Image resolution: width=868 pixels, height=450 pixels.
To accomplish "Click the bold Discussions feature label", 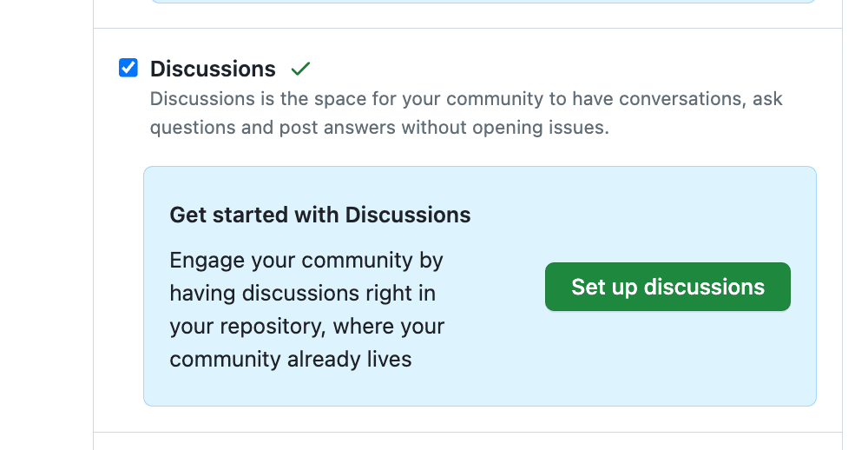I will click(213, 69).
